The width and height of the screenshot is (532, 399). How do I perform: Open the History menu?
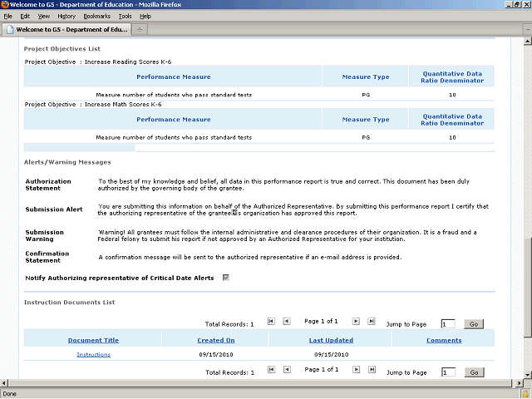coord(66,16)
